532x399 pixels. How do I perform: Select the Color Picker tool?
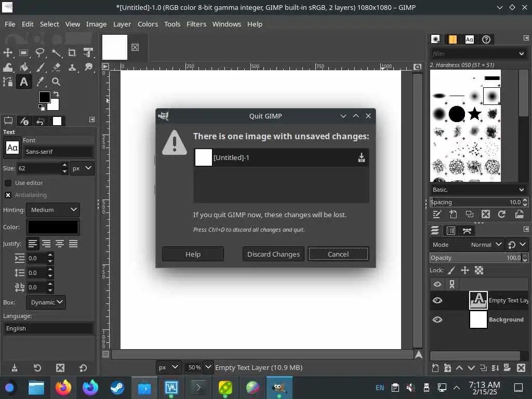click(x=40, y=82)
